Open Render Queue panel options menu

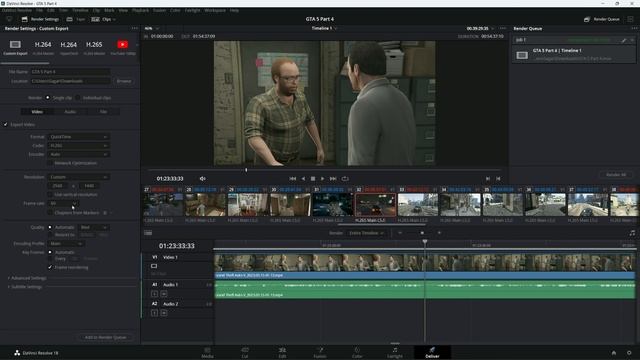pos(634,29)
